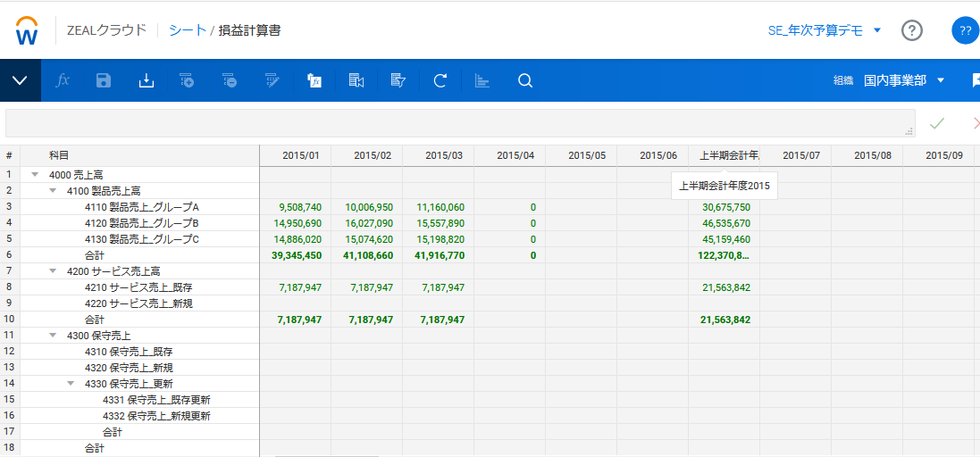The image size is (980, 457).
Task: Confirm formula with green checkmark
Action: (x=936, y=123)
